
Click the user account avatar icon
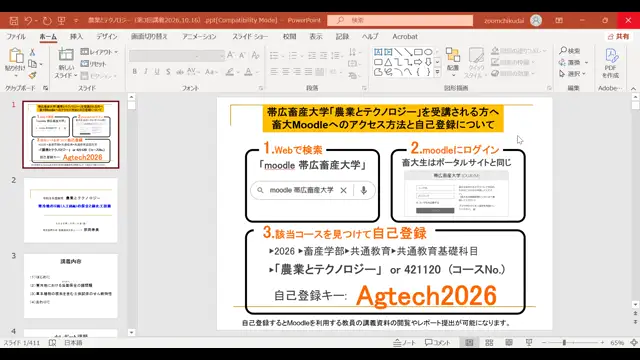536,20
